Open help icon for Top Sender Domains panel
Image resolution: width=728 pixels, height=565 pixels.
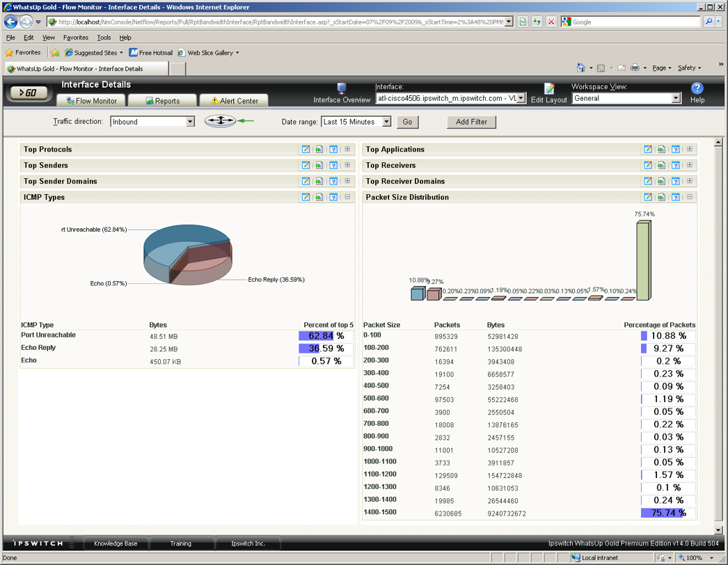[333, 181]
